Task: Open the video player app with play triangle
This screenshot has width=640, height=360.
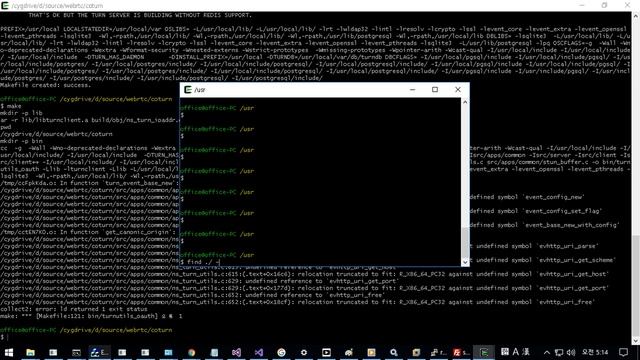Action: point(326,352)
